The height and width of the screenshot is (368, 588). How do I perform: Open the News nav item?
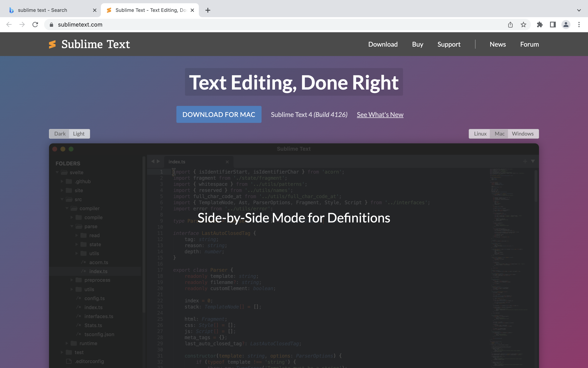coord(498,44)
